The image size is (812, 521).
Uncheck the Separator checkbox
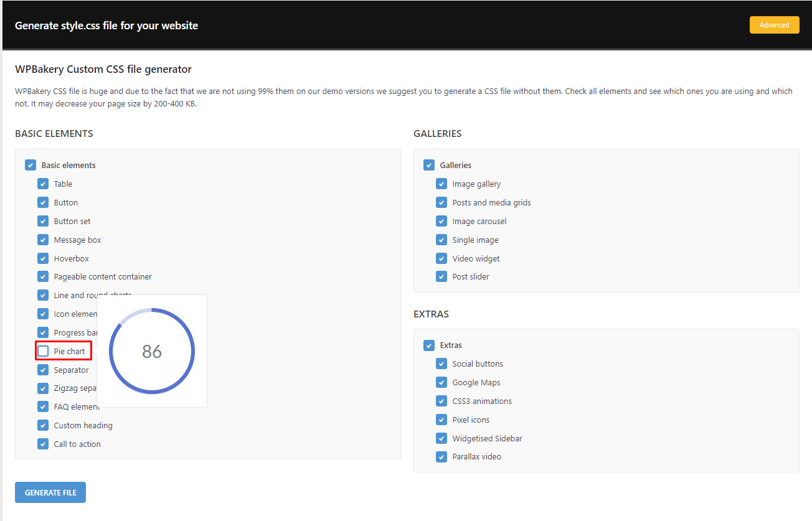[43, 370]
